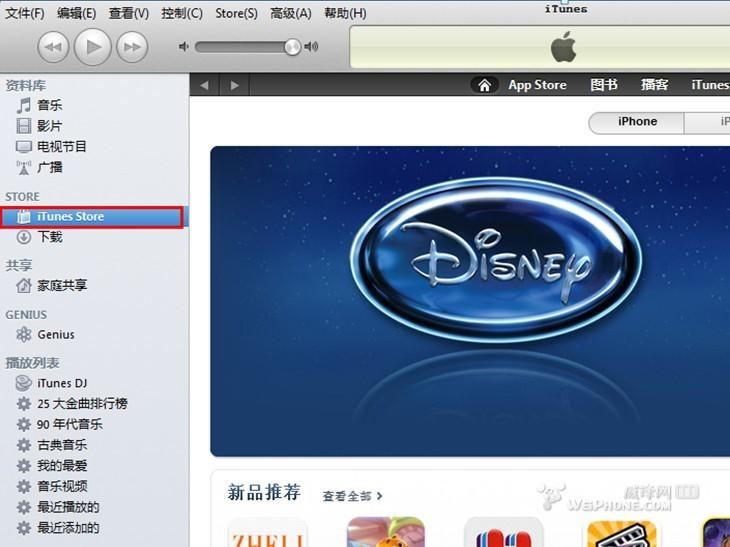Open 最近播放的 smart playlist gear
The image size is (730, 547).
click(24, 507)
